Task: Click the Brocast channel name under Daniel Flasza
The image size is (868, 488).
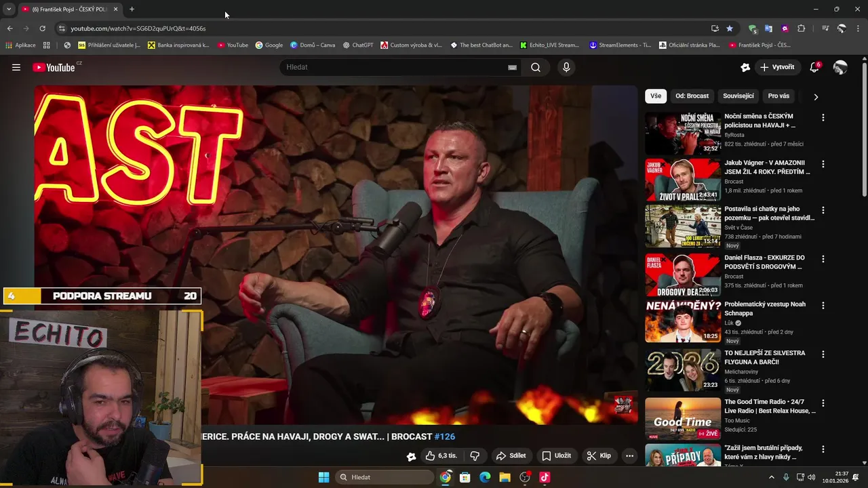Action: [734, 277]
